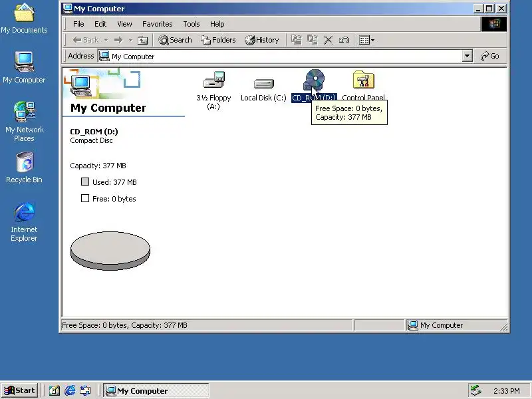Select the Local Disk (C:) icon

[x=263, y=84]
